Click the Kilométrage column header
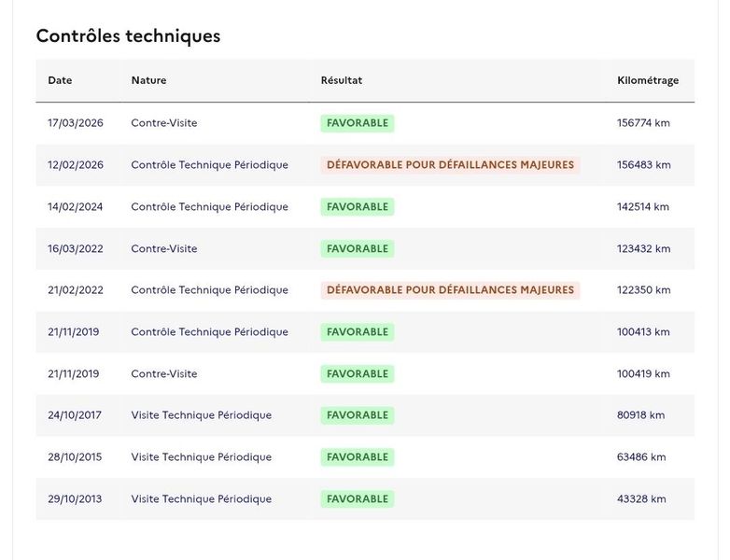Screen dimensions: 730x560 [648, 80]
